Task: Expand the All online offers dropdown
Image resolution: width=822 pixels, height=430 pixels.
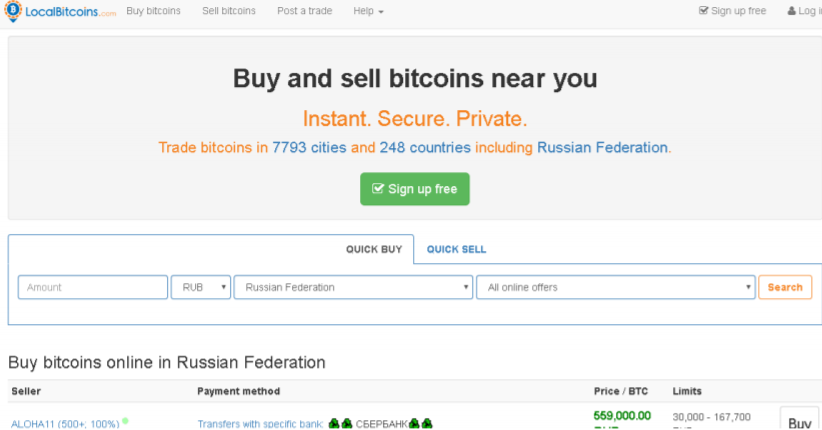Action: click(x=615, y=287)
